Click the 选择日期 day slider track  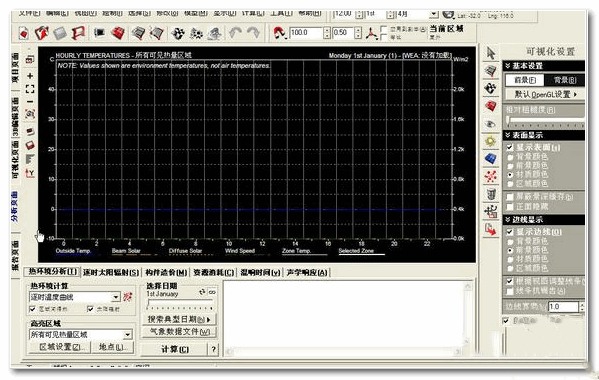[180, 305]
